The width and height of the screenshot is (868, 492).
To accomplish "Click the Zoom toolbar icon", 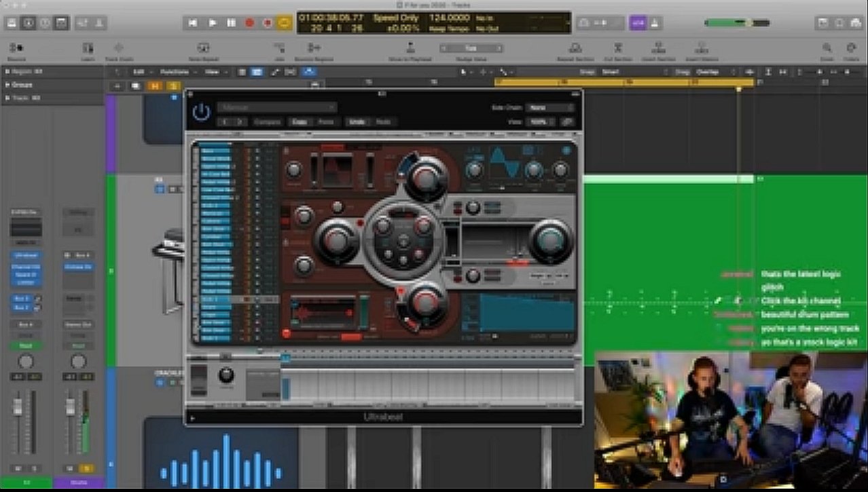I will [827, 48].
